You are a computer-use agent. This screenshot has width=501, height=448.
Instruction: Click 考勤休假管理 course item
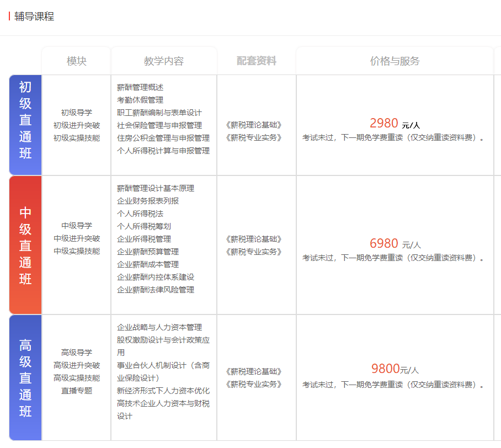(x=140, y=100)
